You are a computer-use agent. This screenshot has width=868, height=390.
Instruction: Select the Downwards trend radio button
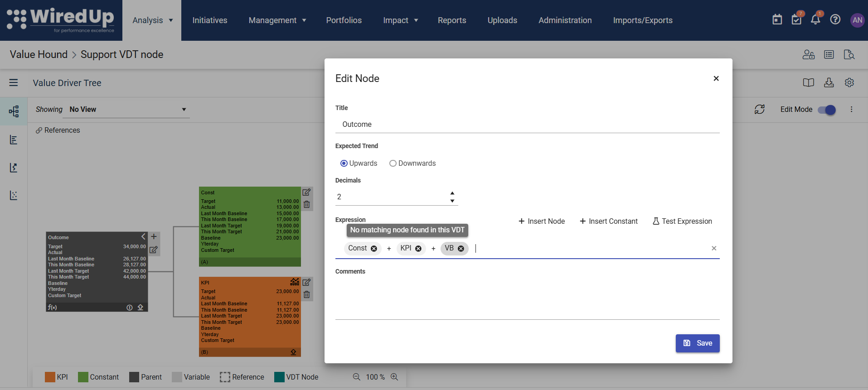click(393, 164)
